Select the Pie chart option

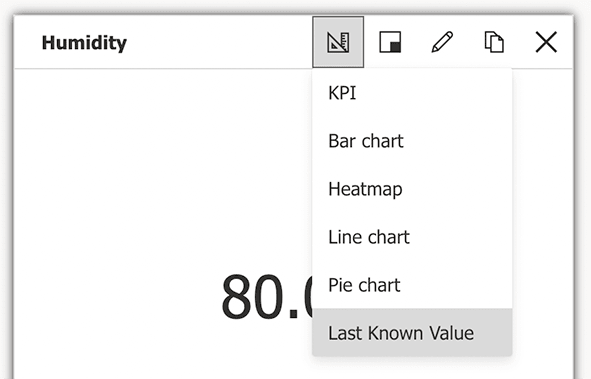point(412,285)
